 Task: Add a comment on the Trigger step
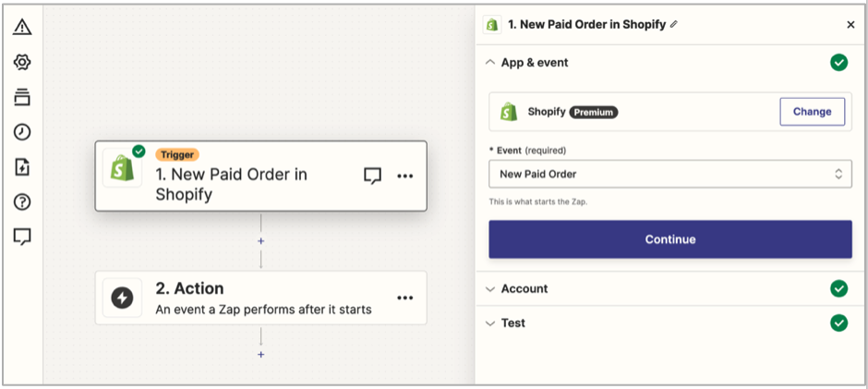click(372, 176)
